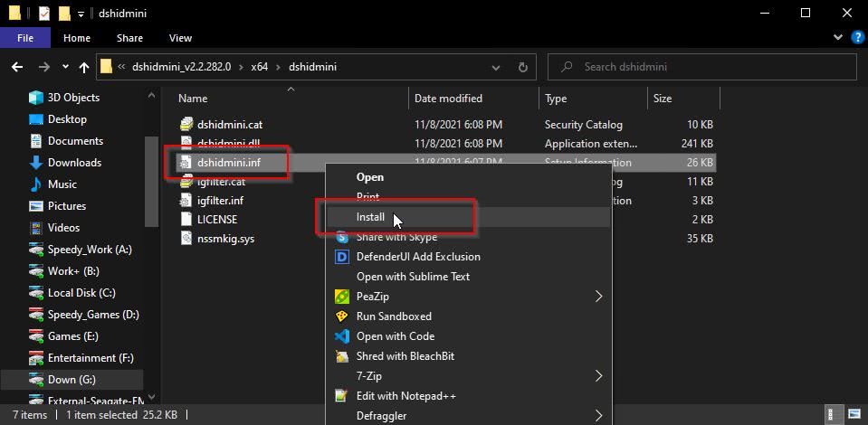
Task: Click the Skype share icon
Action: click(x=342, y=238)
